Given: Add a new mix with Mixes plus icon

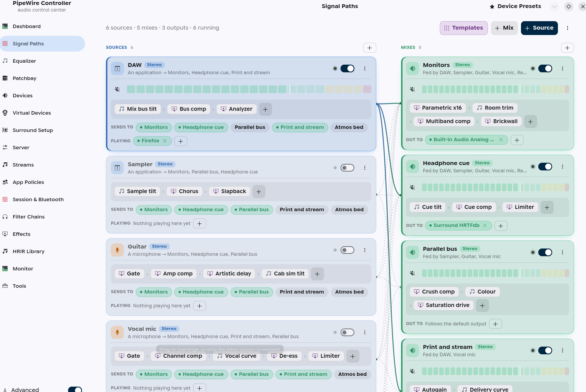Looking at the screenshot, I should click(x=567, y=48).
